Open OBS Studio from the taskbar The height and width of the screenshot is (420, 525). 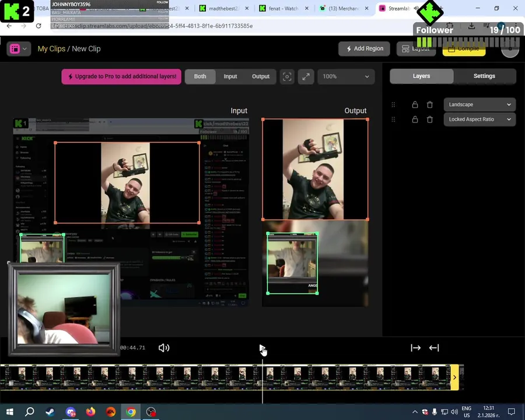151,412
